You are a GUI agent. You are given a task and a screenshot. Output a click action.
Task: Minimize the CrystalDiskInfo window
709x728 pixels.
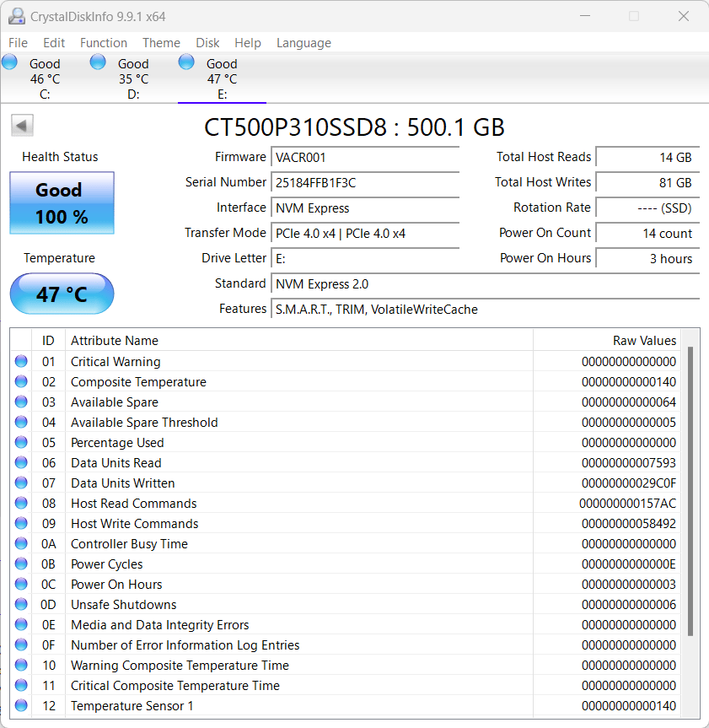pyautogui.click(x=585, y=16)
